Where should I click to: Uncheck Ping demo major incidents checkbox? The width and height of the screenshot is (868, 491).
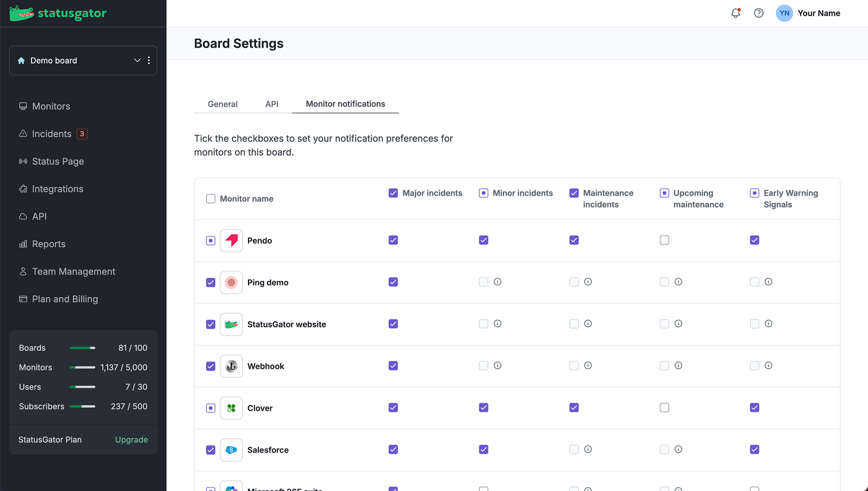tap(393, 282)
